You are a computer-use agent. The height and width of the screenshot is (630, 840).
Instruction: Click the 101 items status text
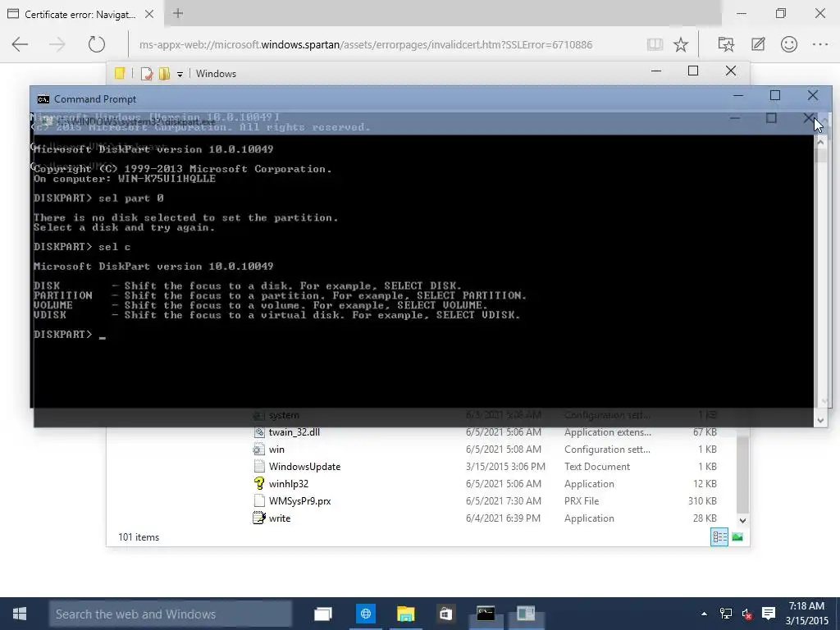[x=139, y=536]
